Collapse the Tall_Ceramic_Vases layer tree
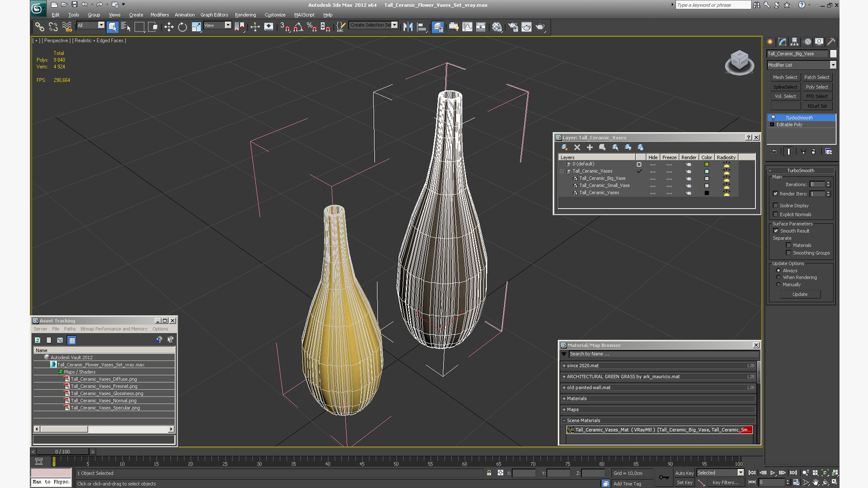 tap(562, 171)
